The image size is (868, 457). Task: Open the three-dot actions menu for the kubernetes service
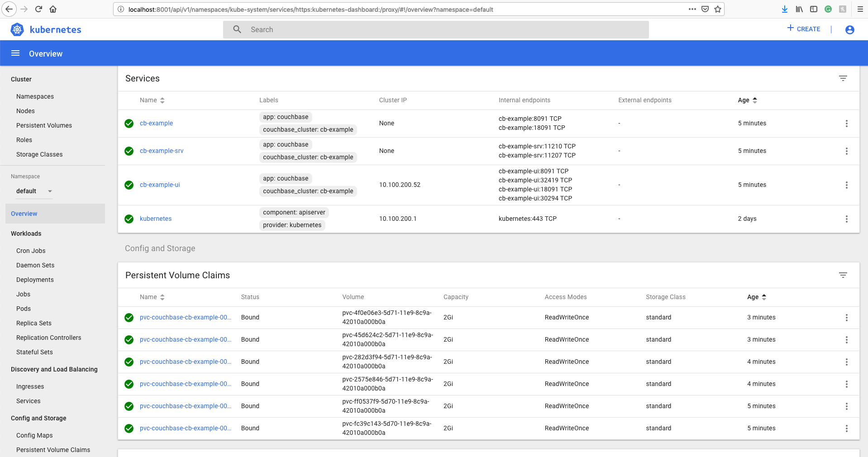tap(847, 219)
